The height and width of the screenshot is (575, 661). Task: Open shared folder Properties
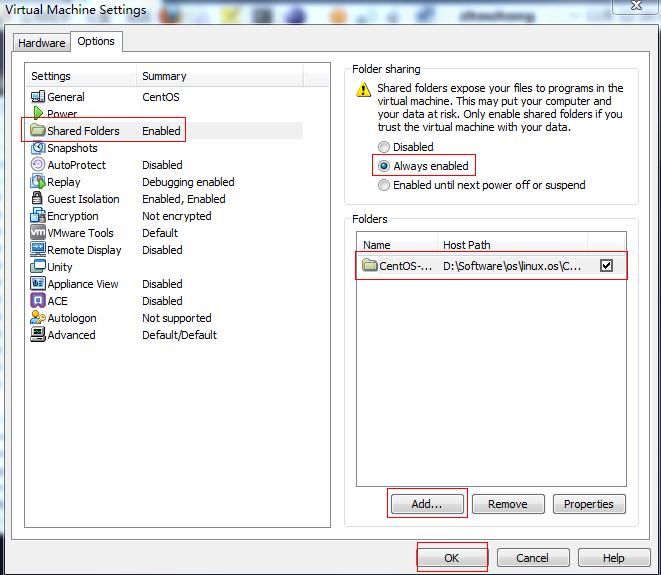pos(589,504)
